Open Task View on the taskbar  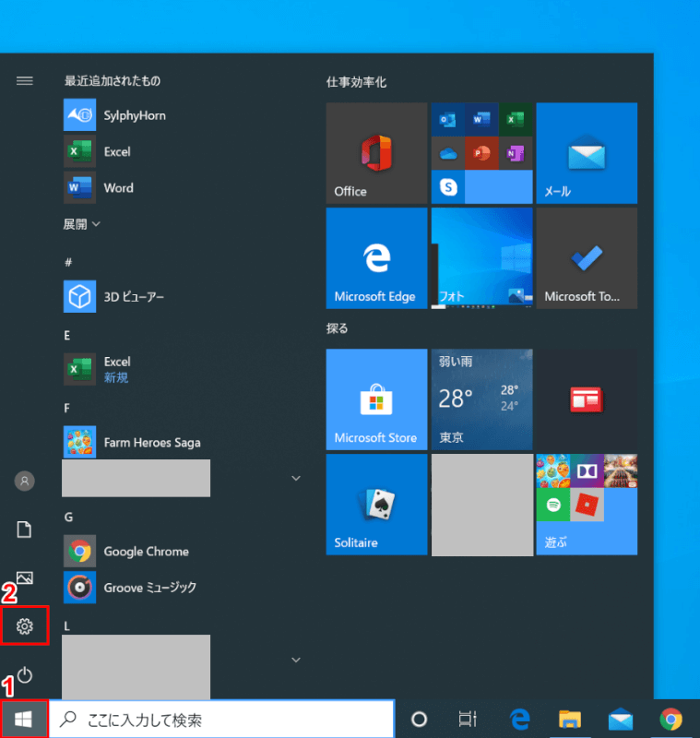[x=468, y=719]
